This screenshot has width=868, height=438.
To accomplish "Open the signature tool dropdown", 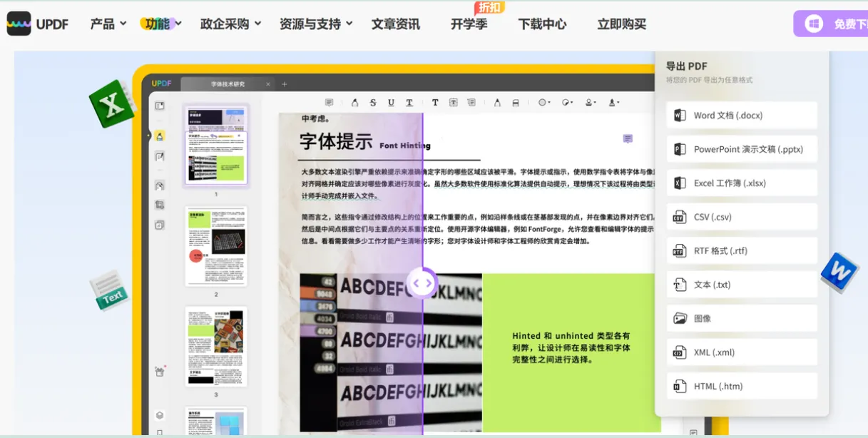I will coord(613,103).
